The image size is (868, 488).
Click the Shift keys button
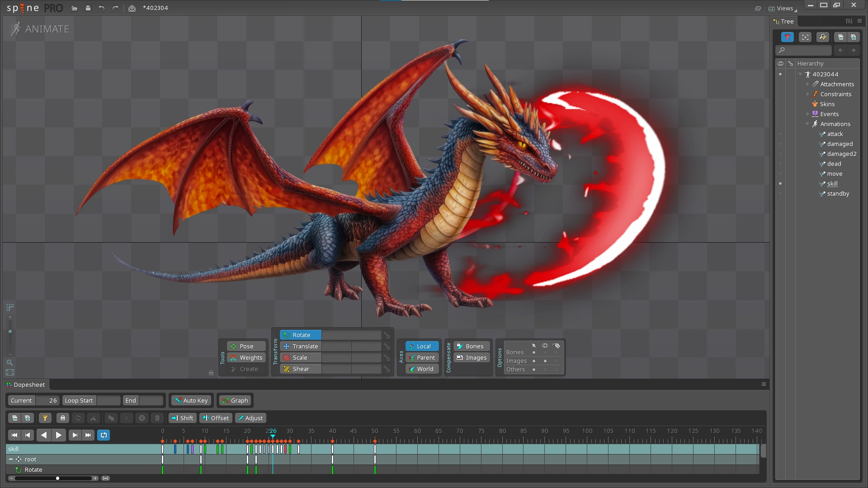[183, 418]
